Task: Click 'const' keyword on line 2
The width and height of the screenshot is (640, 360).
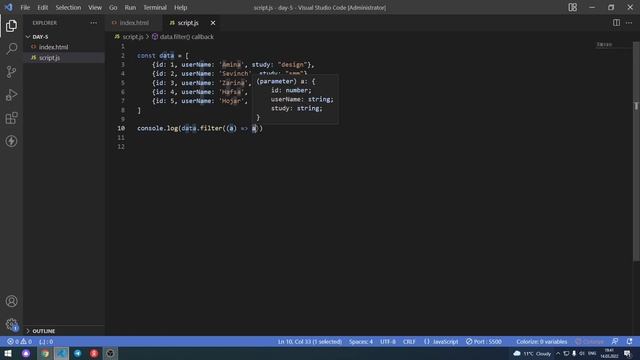Action: click(146, 56)
